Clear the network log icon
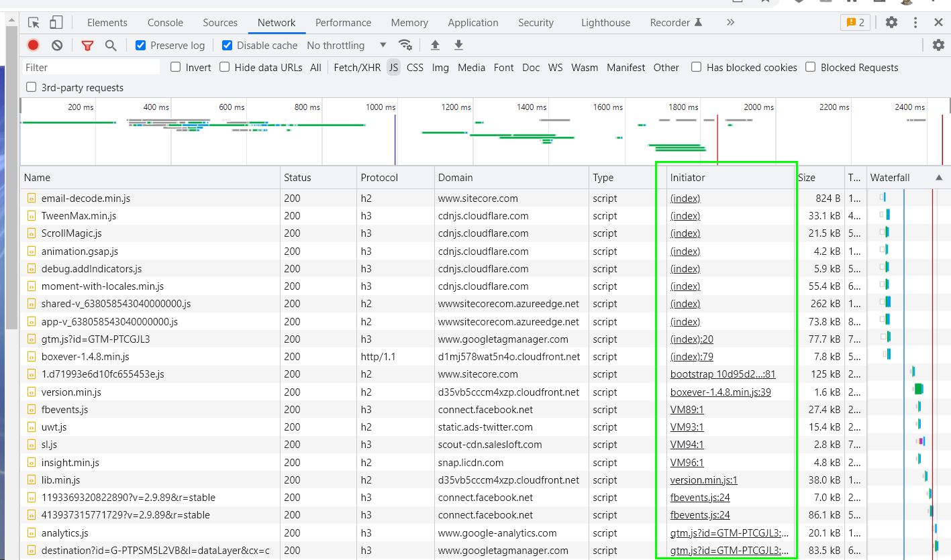 pos(57,46)
